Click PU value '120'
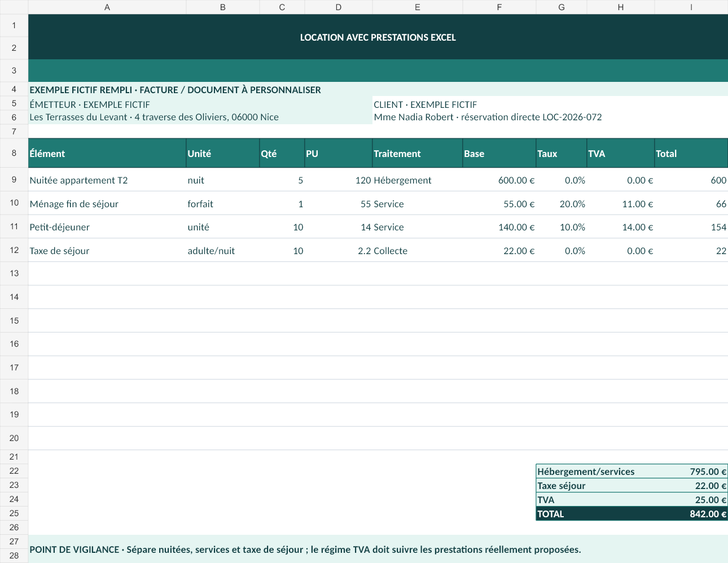728x563 pixels. [339, 180]
